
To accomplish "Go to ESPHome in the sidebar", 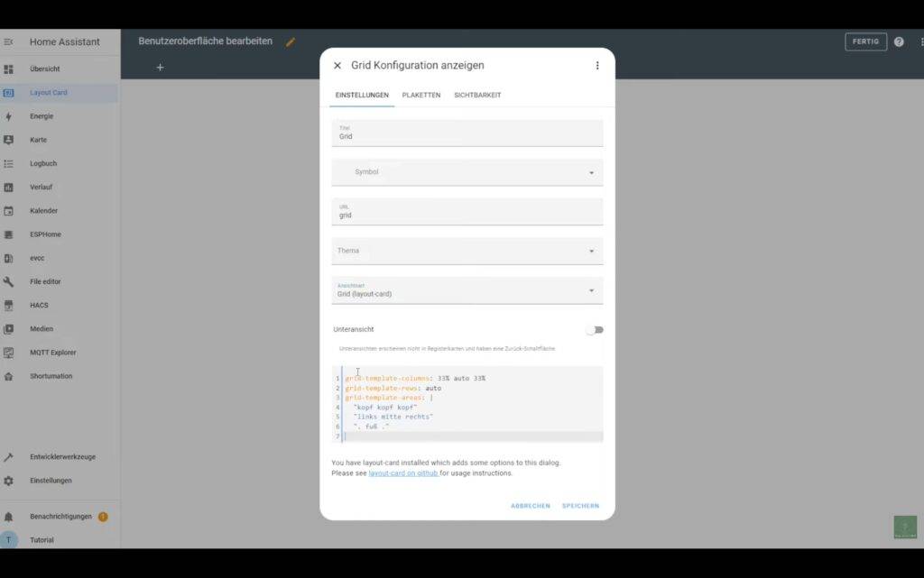I will (x=45, y=234).
